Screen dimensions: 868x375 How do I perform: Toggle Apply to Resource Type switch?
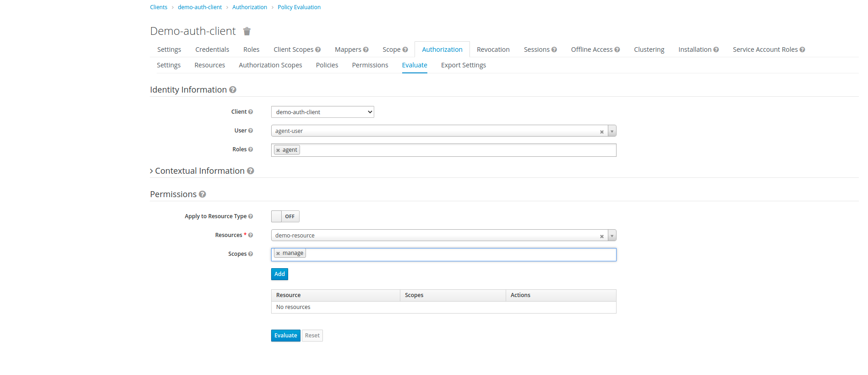(285, 216)
